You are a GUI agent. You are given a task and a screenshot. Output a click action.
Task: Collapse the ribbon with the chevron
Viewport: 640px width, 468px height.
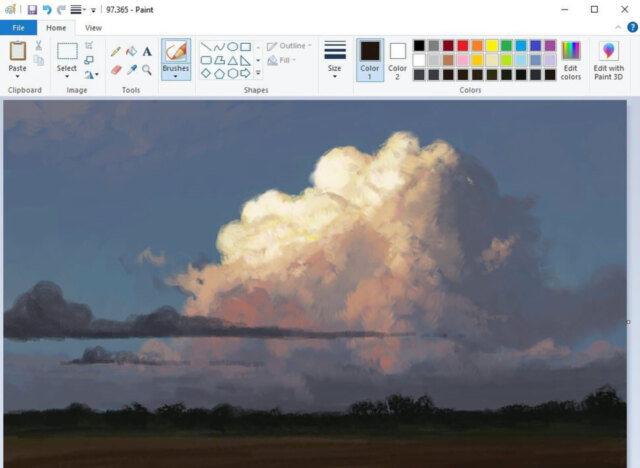[x=618, y=27]
